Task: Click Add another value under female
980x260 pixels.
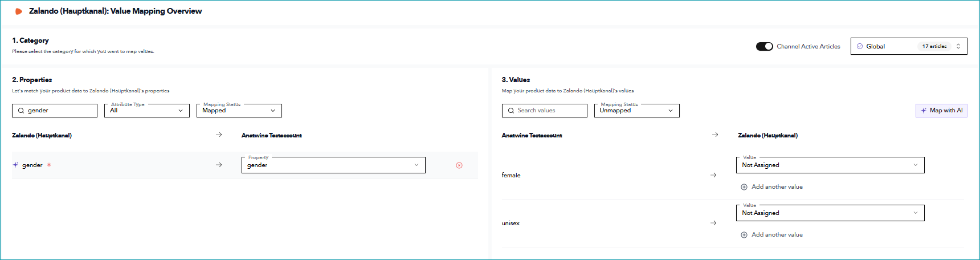Action: (777, 187)
